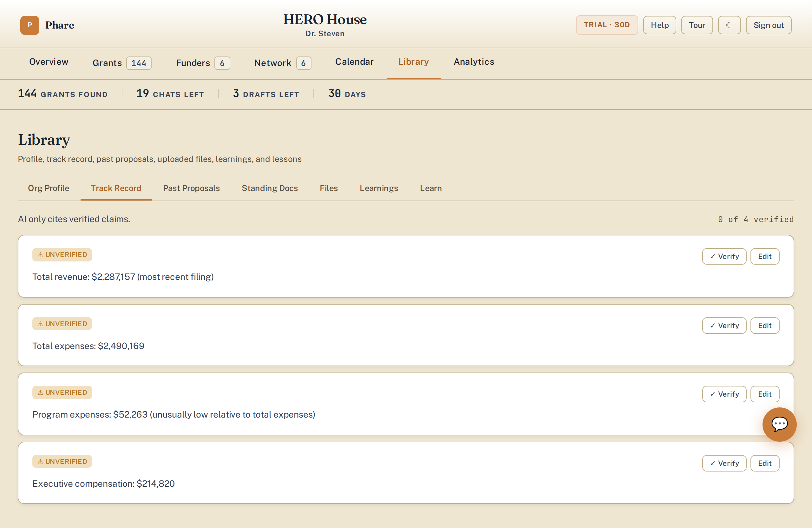Click the Library page heading

44,140
